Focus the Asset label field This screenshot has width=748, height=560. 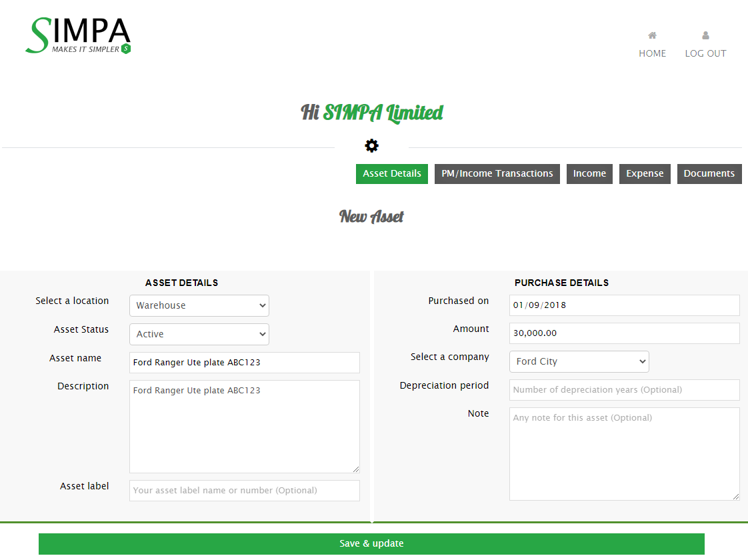tap(244, 491)
